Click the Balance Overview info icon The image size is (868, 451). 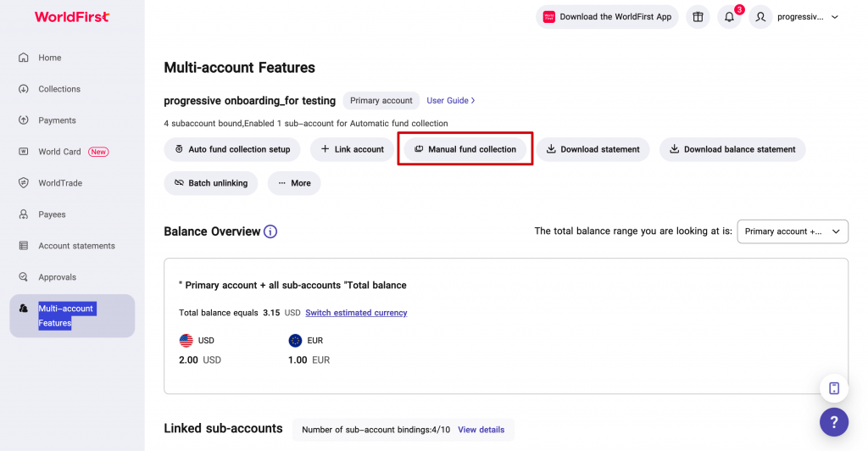pos(270,231)
